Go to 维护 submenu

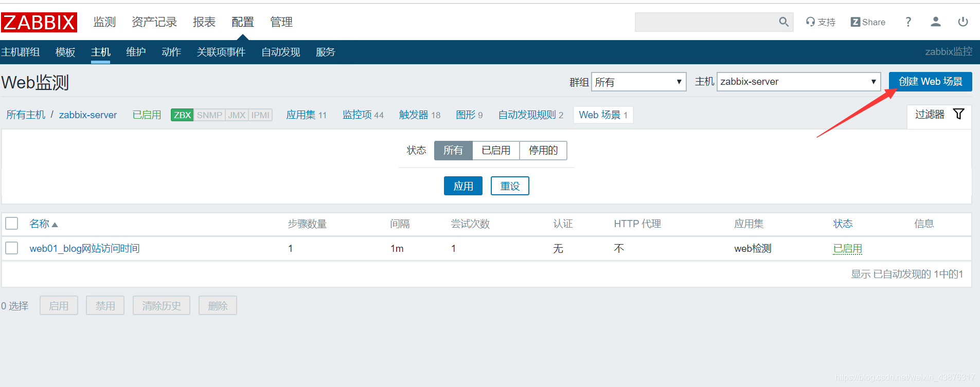pos(136,52)
